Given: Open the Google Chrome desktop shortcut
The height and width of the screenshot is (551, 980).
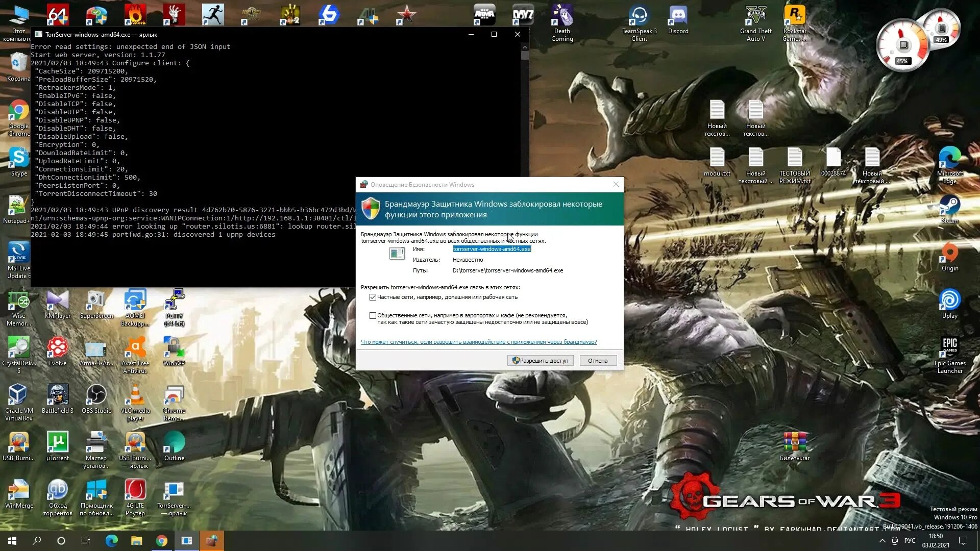Looking at the screenshot, I should coord(19,118).
